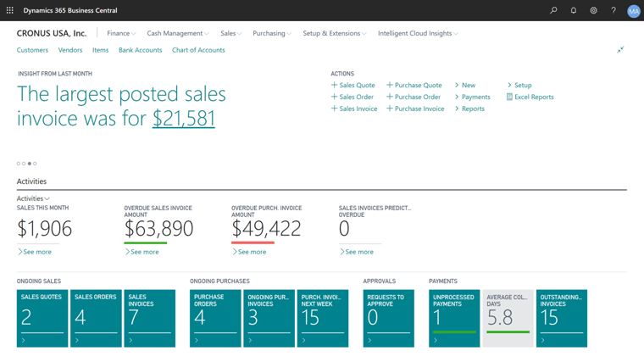Open the Purchasing menu
Screen dimensions: 644x362
pos(272,33)
